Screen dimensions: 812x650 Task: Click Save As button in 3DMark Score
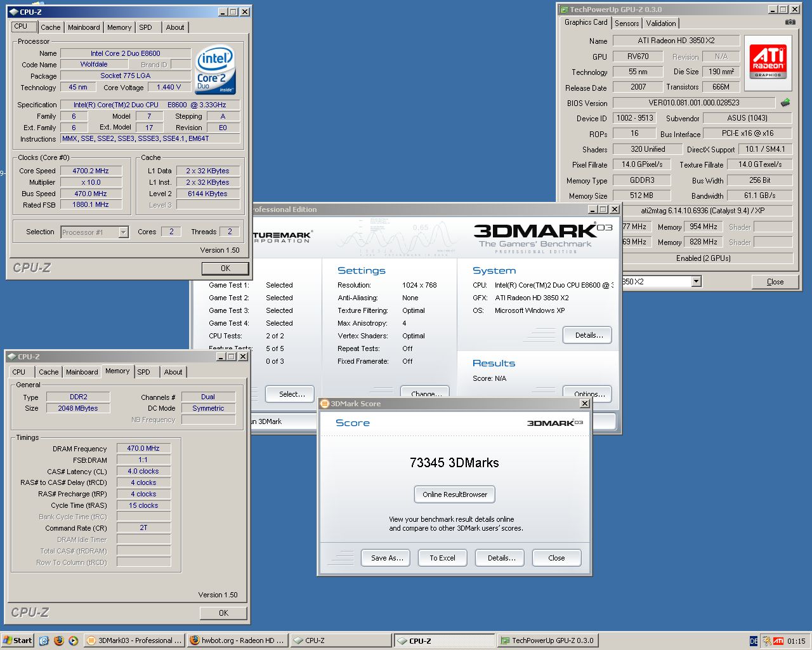click(x=386, y=558)
